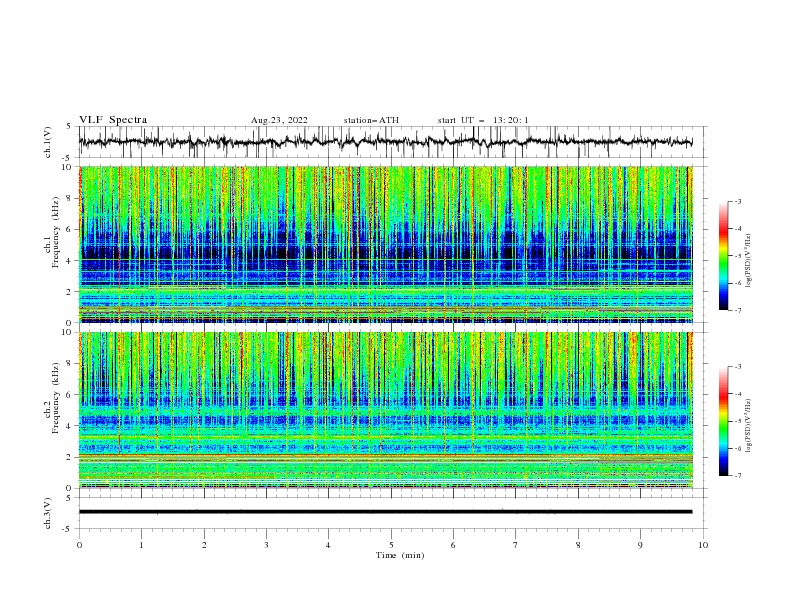Click the "ch.1 Frequency (kHz)" axis label
792x612 pixels.
(x=52, y=230)
